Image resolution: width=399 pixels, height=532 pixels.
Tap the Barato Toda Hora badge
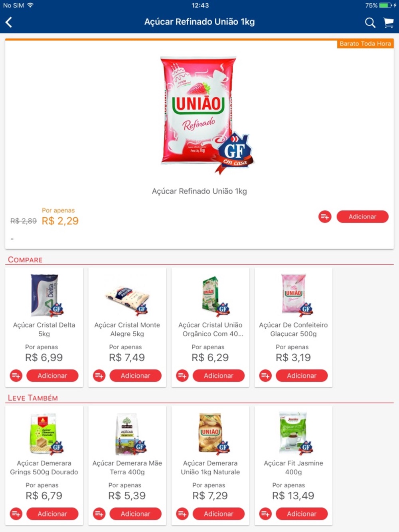(365, 43)
